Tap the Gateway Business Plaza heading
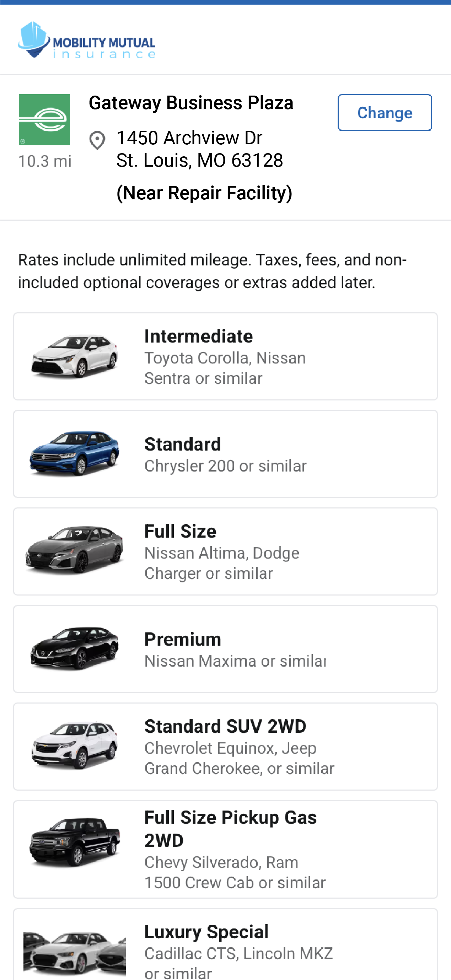The image size is (451, 980). (191, 103)
